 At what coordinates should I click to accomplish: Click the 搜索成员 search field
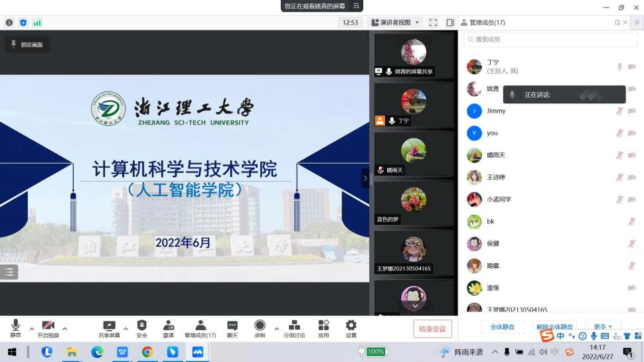pos(550,40)
